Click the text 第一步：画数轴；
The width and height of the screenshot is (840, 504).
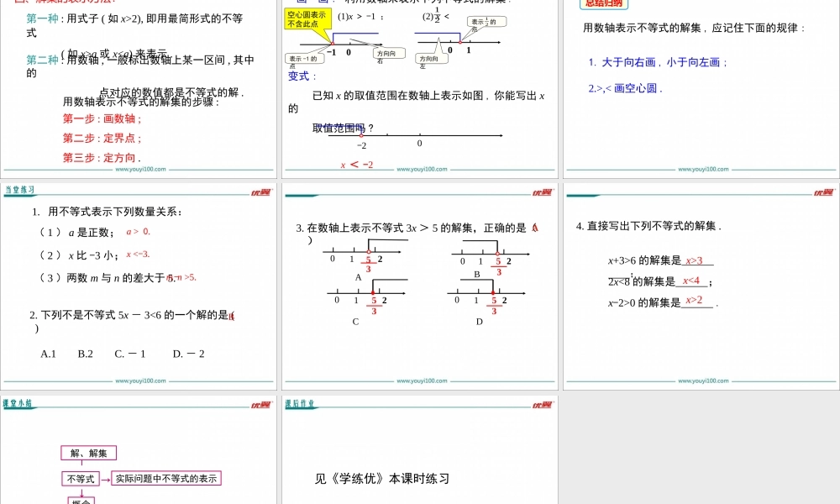102,119
